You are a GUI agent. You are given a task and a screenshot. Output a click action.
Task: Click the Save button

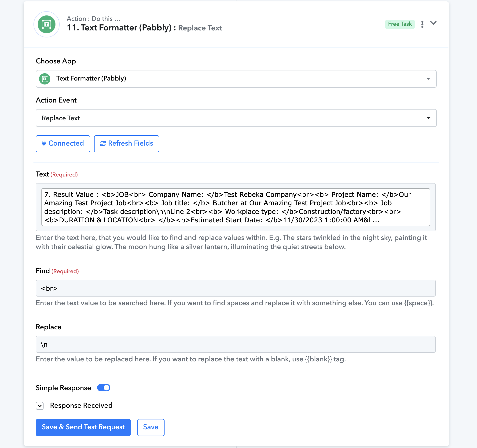151,427
